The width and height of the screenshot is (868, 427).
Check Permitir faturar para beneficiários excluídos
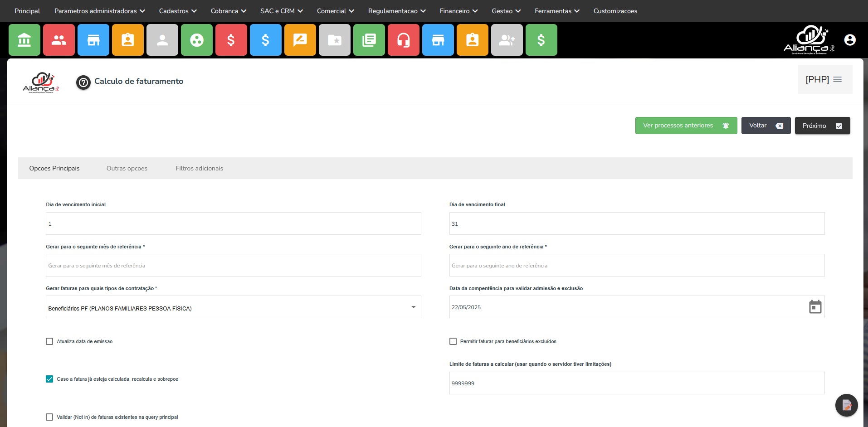453,341
